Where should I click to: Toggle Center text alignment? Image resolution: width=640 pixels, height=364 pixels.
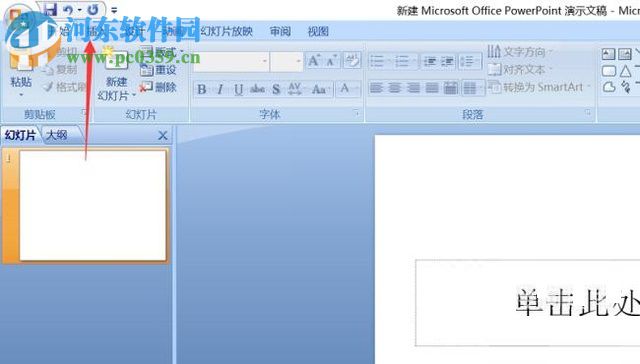[395, 88]
